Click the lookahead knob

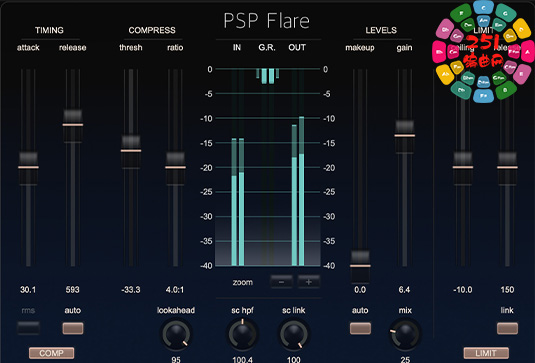[176, 335]
